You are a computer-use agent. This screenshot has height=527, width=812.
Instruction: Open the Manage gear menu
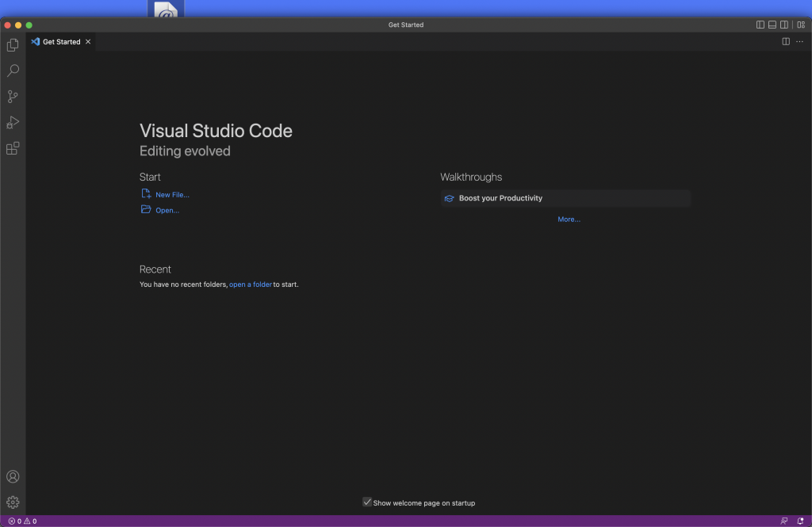13,502
